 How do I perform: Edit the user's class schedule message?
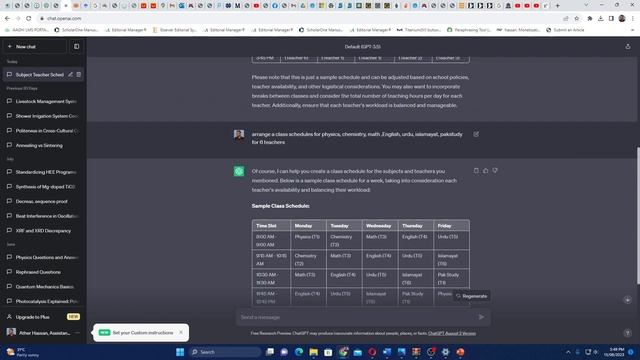pos(476,134)
